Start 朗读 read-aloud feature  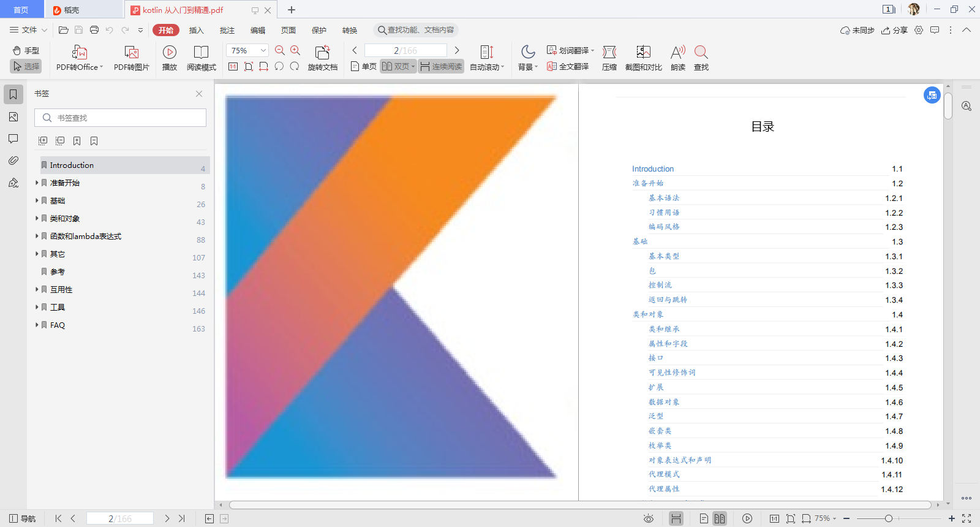(x=678, y=58)
